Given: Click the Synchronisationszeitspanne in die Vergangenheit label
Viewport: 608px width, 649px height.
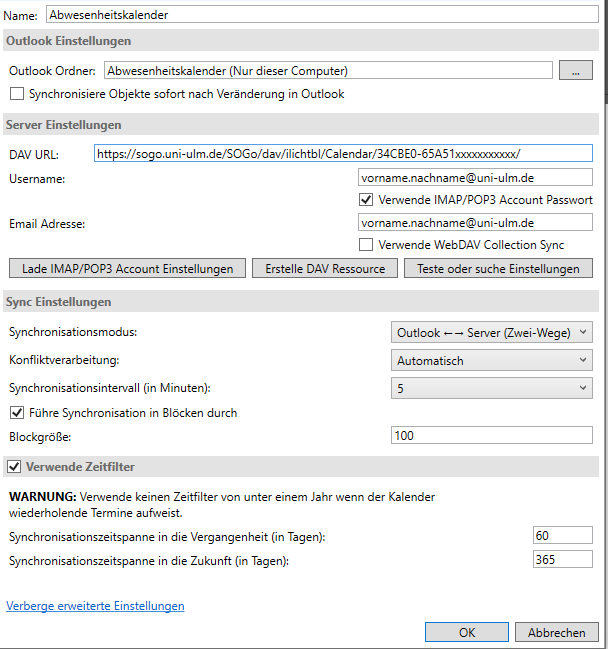Looking at the screenshot, I should [x=167, y=537].
